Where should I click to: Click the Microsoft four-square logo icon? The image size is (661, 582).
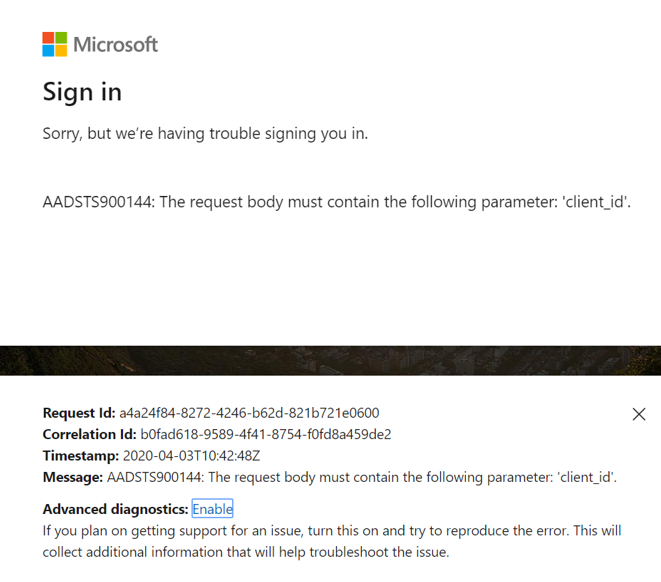54,44
